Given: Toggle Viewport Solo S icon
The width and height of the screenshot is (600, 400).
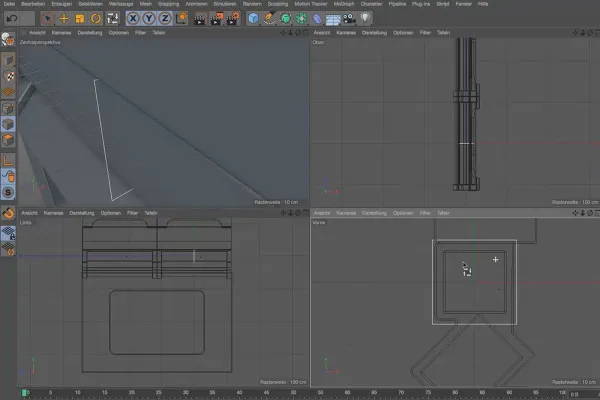Looking at the screenshot, I should [x=8, y=192].
